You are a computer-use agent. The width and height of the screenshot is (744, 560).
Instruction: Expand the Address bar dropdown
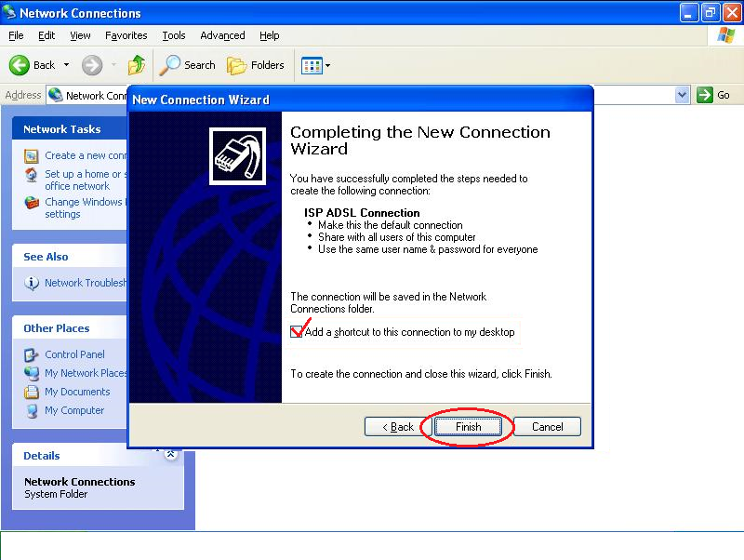click(x=682, y=95)
